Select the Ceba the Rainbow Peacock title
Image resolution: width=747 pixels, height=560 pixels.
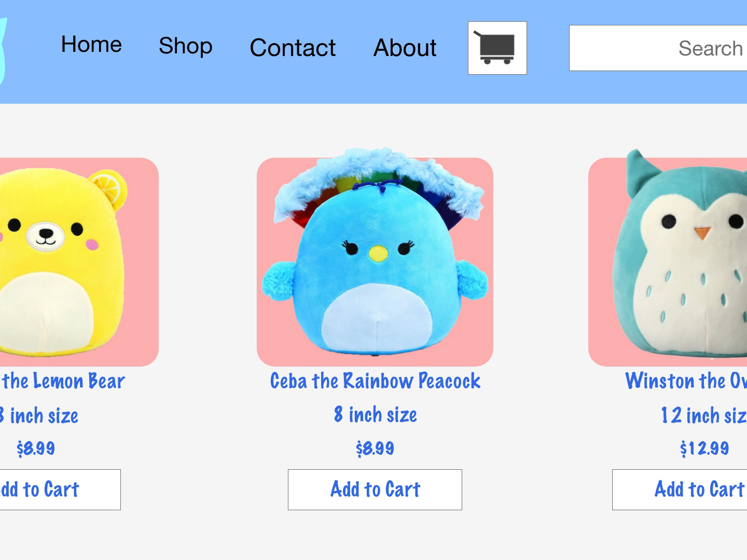coord(375,381)
